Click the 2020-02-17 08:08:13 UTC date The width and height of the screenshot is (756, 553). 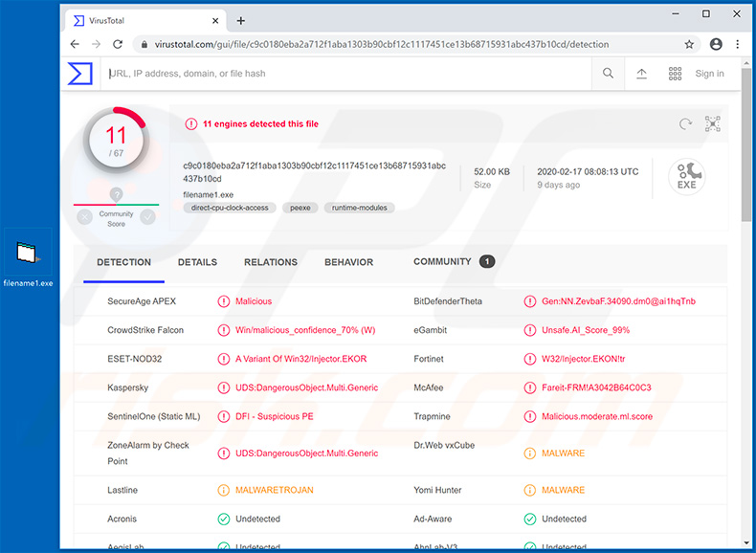[588, 171]
